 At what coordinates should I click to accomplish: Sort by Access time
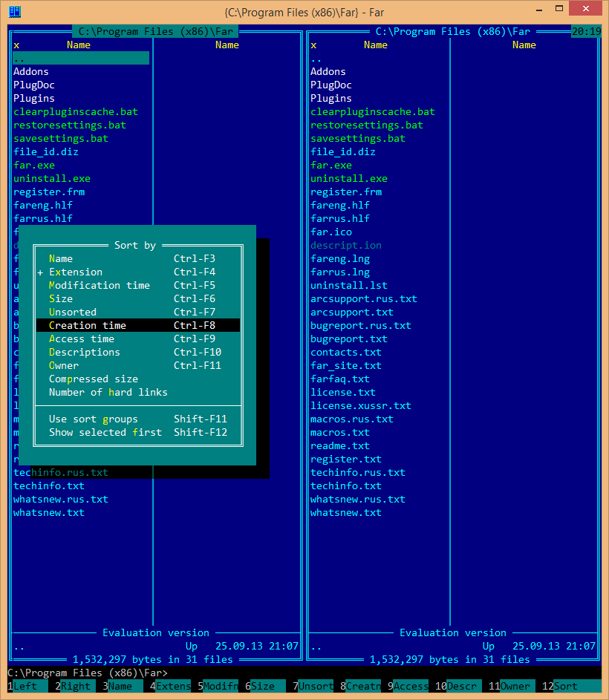pos(138,338)
